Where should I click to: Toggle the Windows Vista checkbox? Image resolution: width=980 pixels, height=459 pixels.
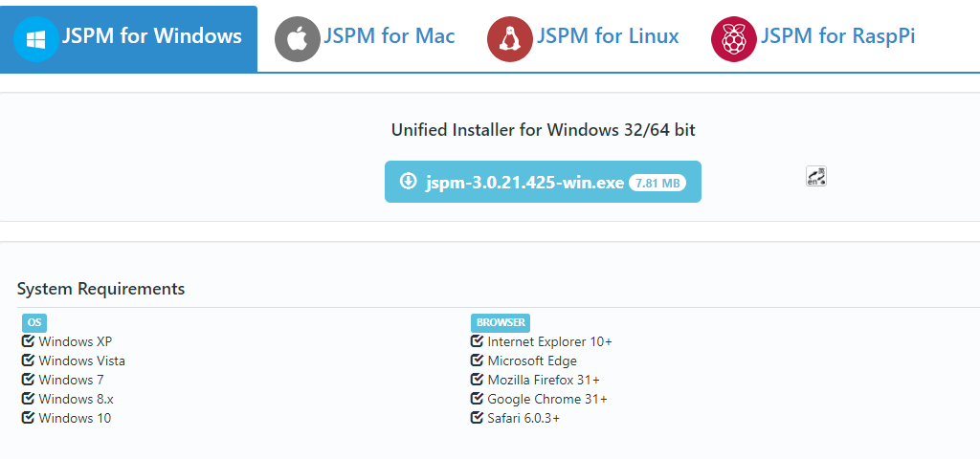tap(28, 361)
